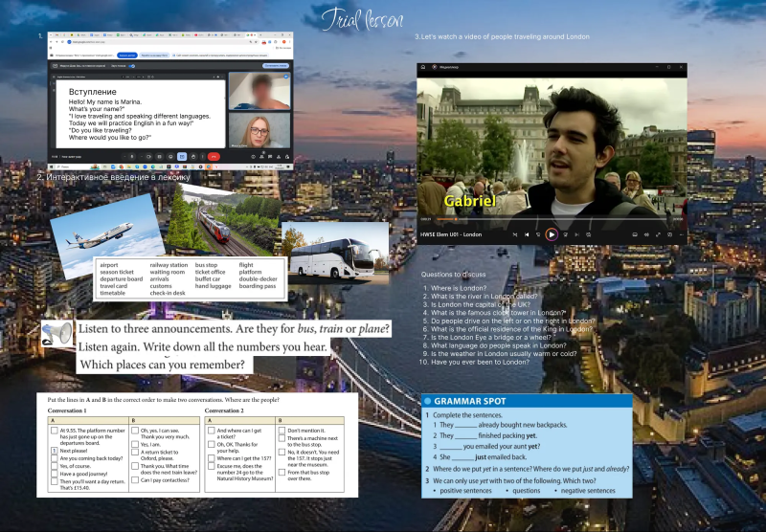Mute the video player volume icon

[x=646, y=234]
